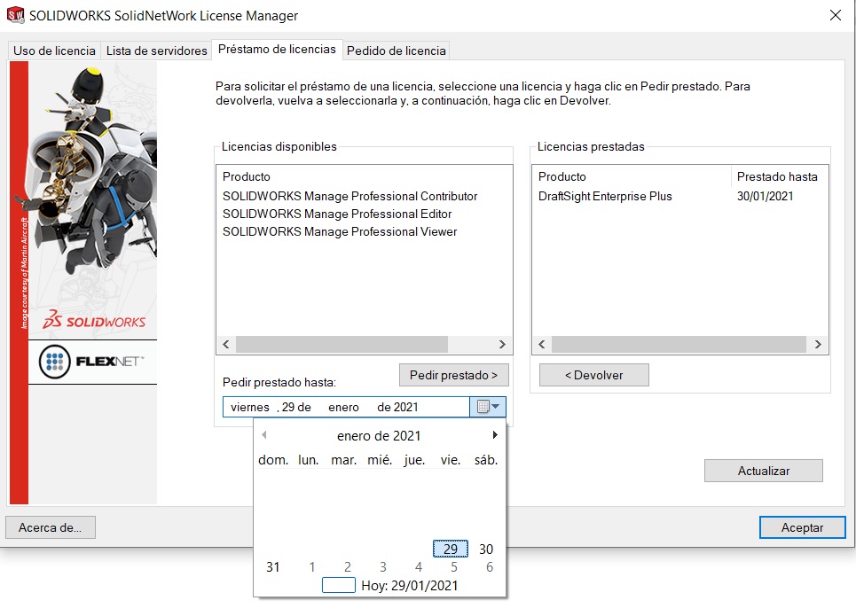The height and width of the screenshot is (616, 856).
Task: Click the weekday 'viernes' in date input
Action: tap(250, 407)
